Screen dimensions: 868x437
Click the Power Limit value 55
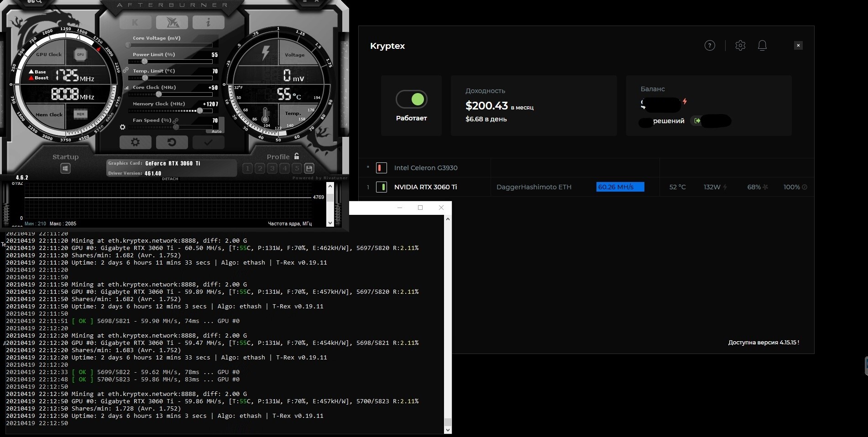pos(214,55)
